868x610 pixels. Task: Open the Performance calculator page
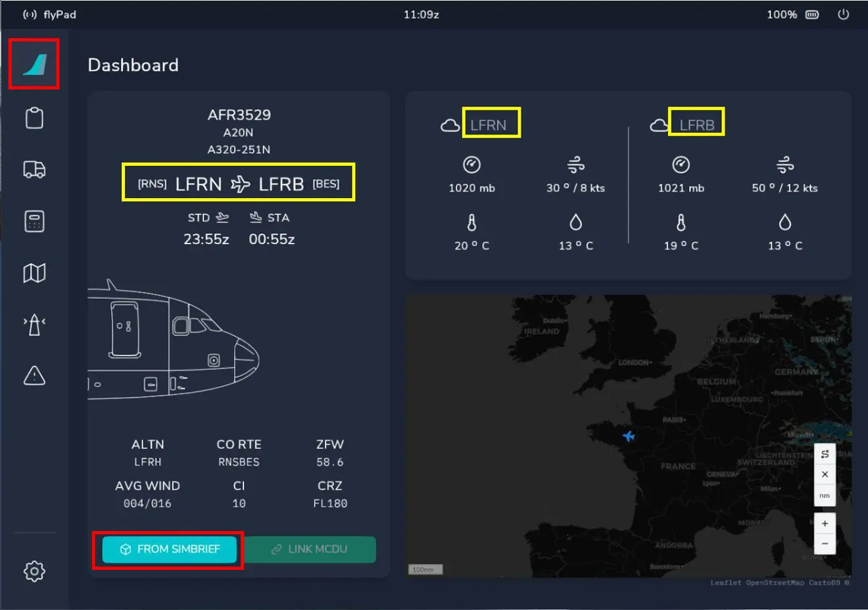(34, 221)
